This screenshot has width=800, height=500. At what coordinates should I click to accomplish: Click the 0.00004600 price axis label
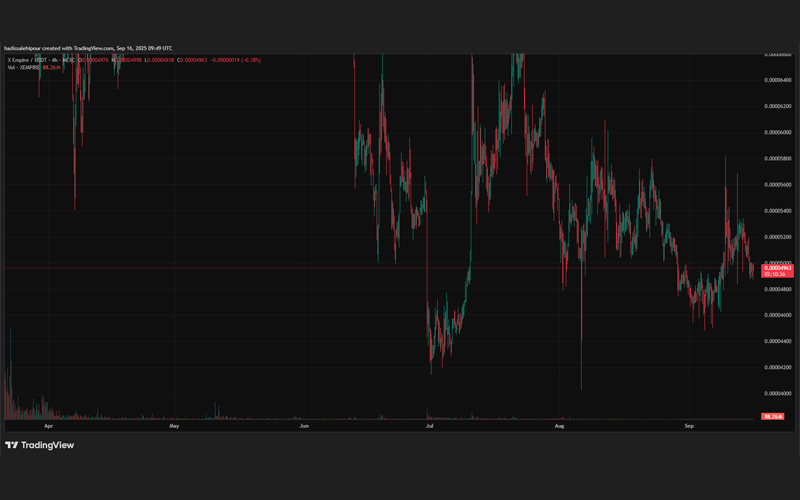[x=778, y=315]
